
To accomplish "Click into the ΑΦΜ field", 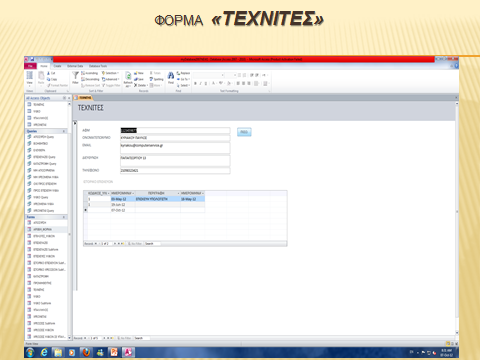I will pyautogui.click(x=175, y=131).
